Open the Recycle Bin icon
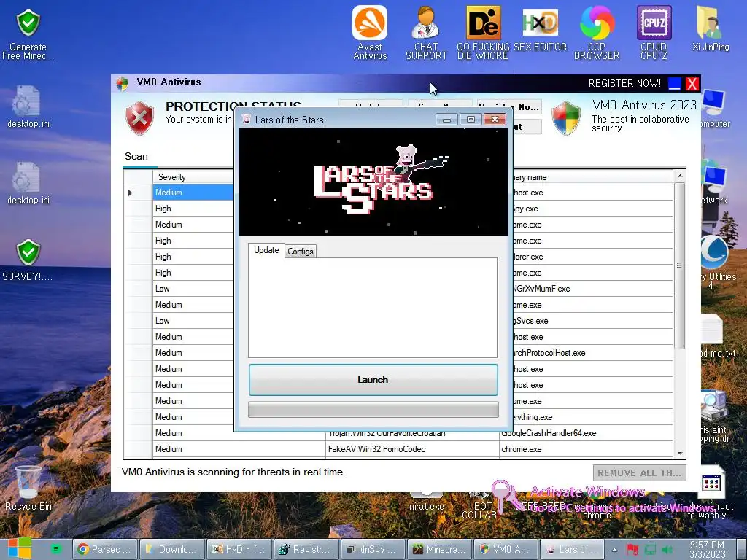747x560 pixels. tap(28, 488)
